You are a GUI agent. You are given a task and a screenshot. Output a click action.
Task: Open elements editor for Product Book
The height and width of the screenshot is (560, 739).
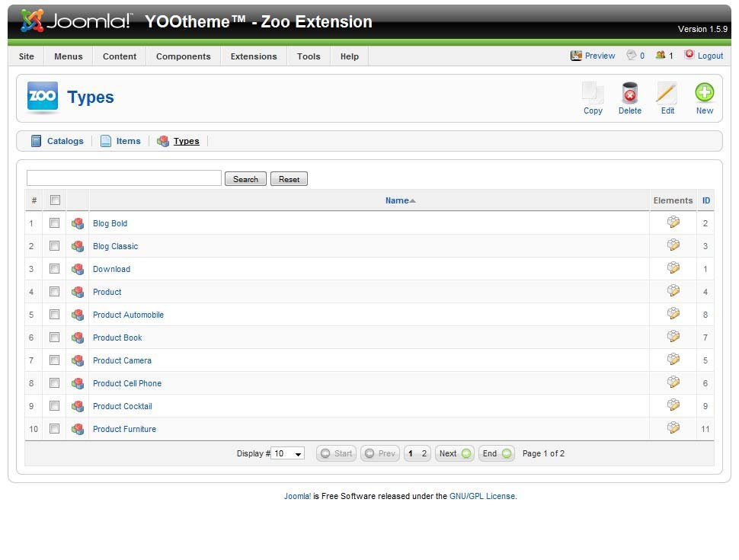pyautogui.click(x=673, y=336)
